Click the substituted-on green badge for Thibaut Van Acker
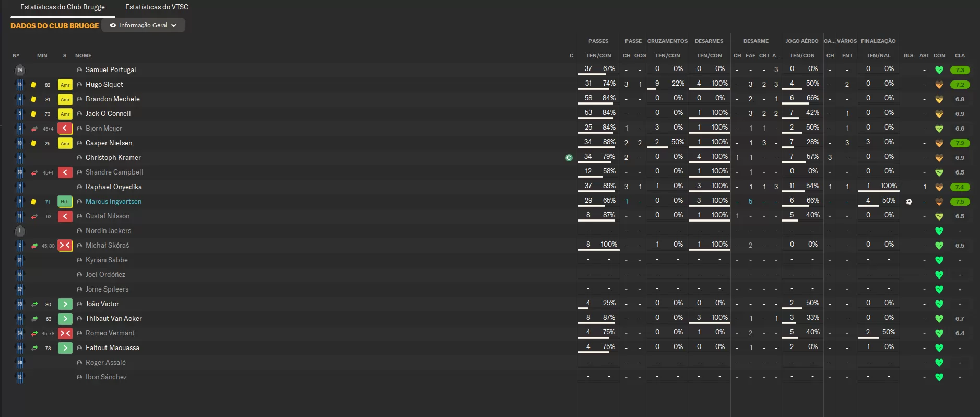Image resolution: width=980 pixels, height=417 pixels. (65, 319)
